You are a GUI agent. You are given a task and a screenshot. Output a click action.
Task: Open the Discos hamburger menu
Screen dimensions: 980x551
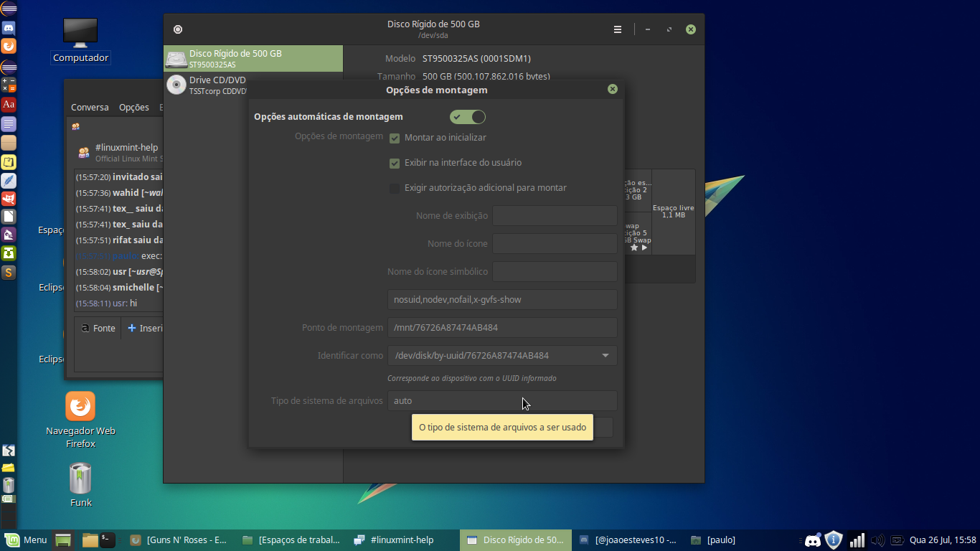click(x=618, y=29)
